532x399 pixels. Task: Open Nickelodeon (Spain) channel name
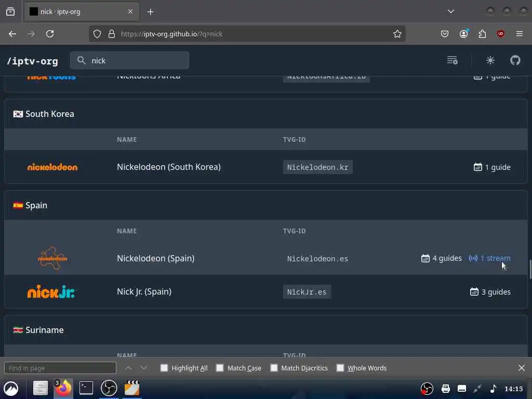tap(156, 258)
